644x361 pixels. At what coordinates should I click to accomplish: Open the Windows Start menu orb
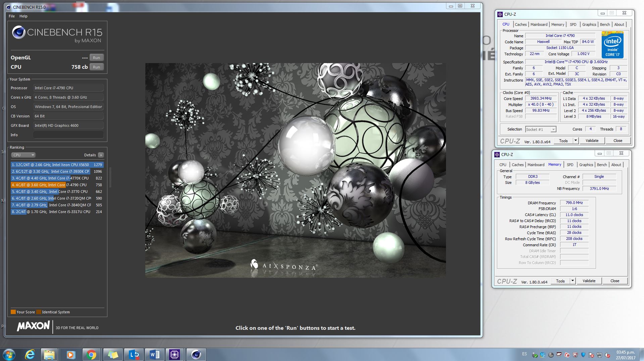[8, 355]
